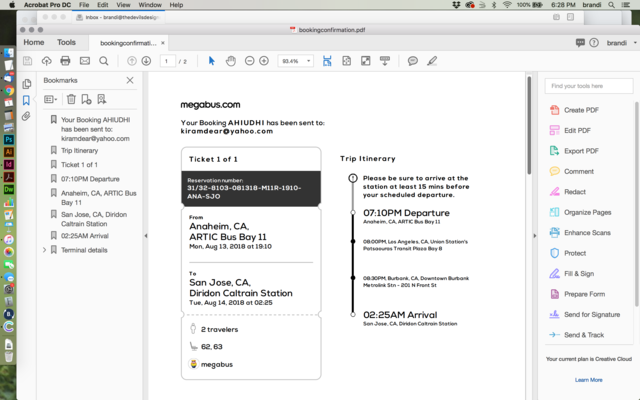640x400 pixels.
Task: Select the Ticket 1 of 1 bookmark
Action: click(x=79, y=165)
